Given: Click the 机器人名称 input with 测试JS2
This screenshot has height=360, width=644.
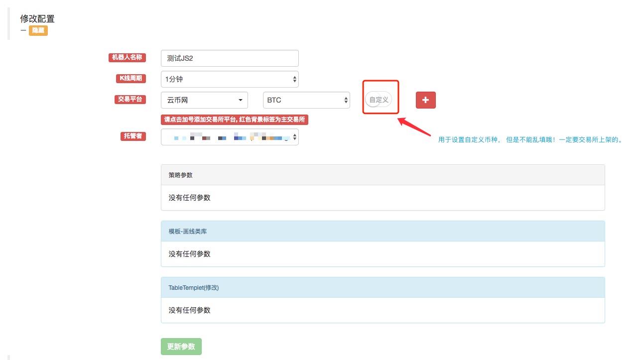Looking at the screenshot, I should click(x=230, y=58).
